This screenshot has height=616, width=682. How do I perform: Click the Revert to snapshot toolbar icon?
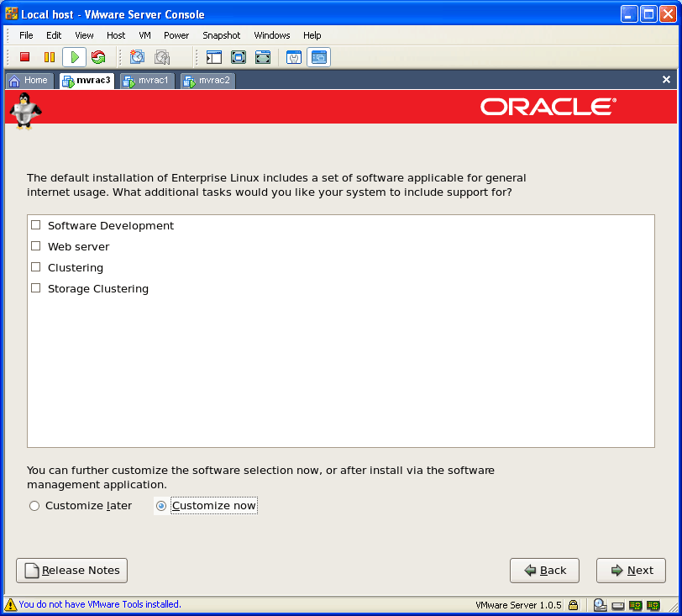click(x=161, y=57)
